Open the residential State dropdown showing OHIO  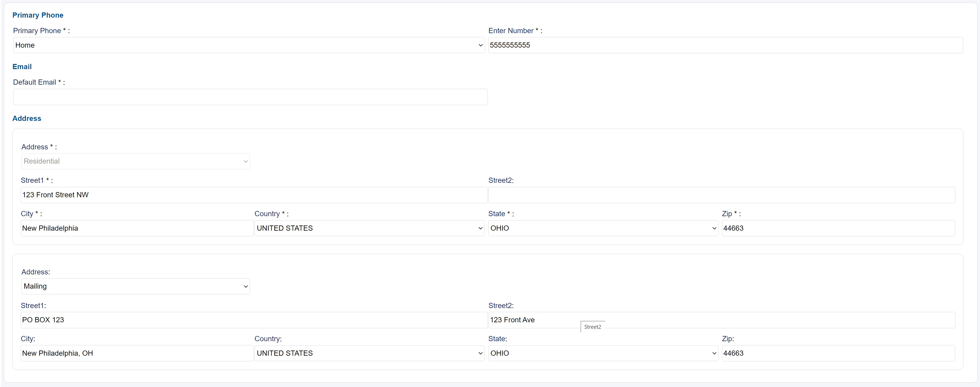[603, 228]
